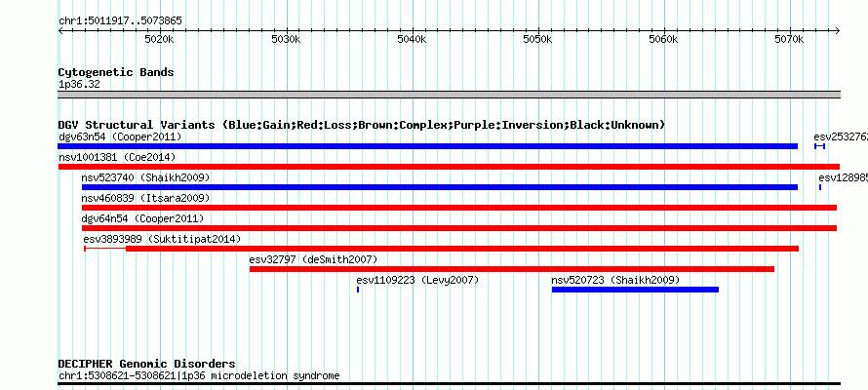Open the esv3893989 (Suktitipat2014) label
This screenshot has width=868, height=390.
[x=162, y=239]
